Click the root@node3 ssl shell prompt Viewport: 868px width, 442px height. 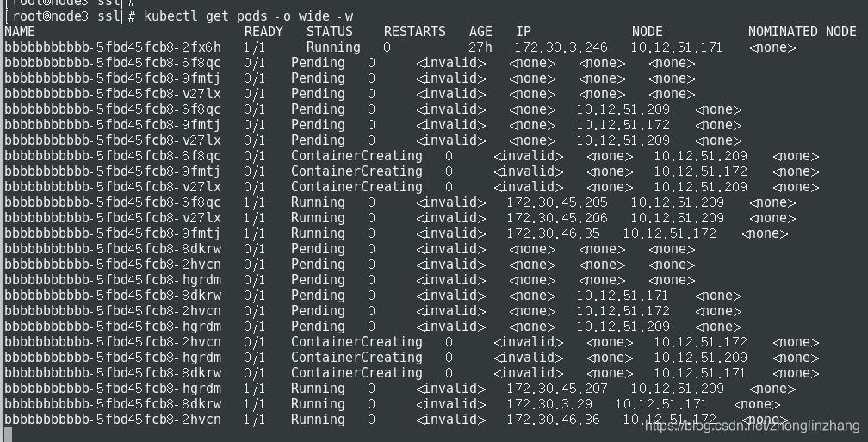pos(69,16)
